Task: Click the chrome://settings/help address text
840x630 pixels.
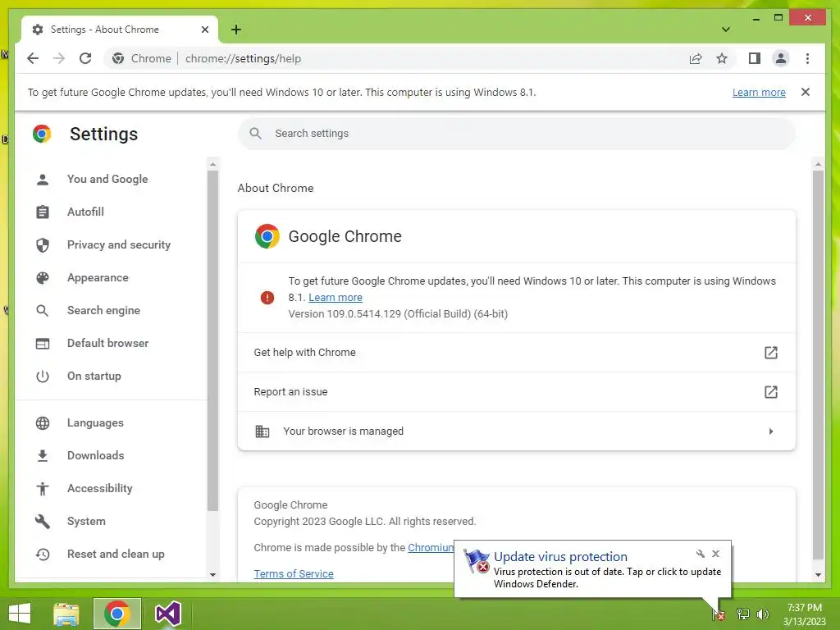Action: (243, 58)
